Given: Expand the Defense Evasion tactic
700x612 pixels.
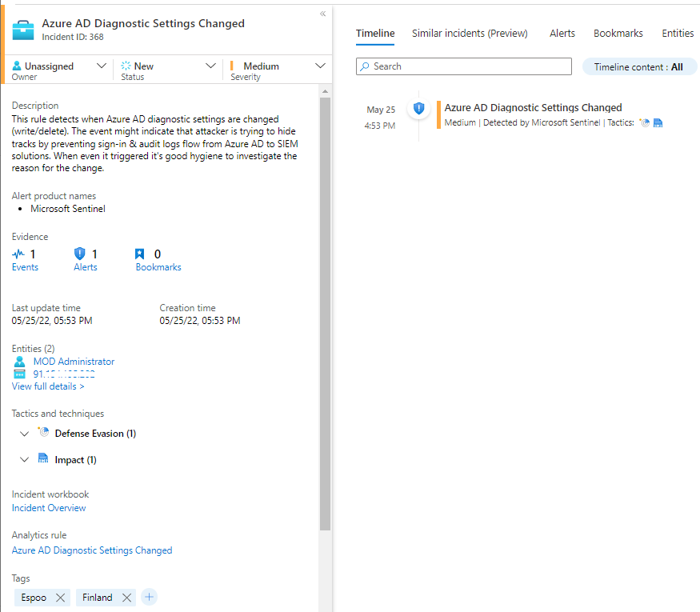Looking at the screenshot, I should click(23, 434).
